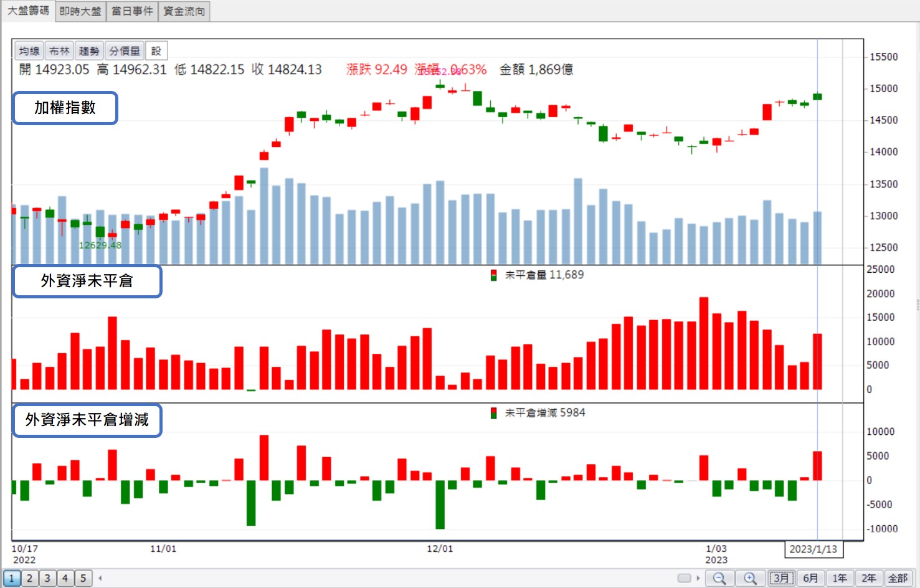Switch to the 即時大盤 tab
Image resolution: width=920 pixels, height=588 pixels.
[80, 11]
